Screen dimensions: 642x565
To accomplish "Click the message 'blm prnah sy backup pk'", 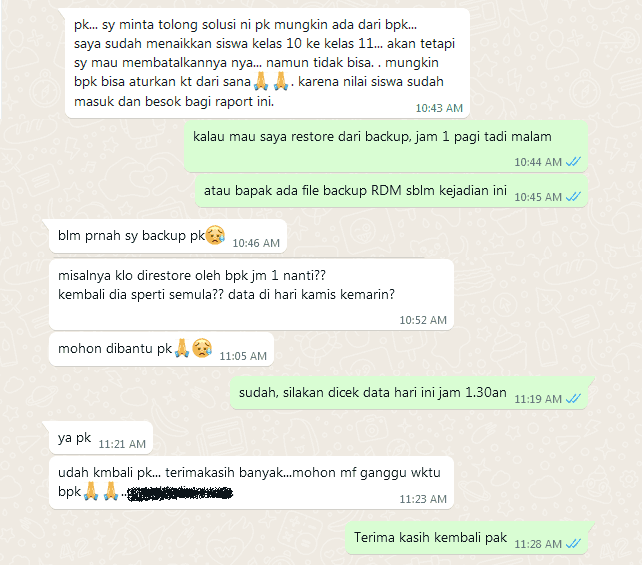I will click(x=168, y=236).
